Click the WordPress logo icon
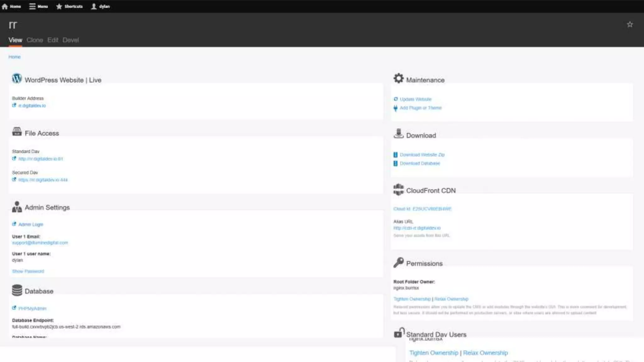644x362 pixels. tap(17, 79)
